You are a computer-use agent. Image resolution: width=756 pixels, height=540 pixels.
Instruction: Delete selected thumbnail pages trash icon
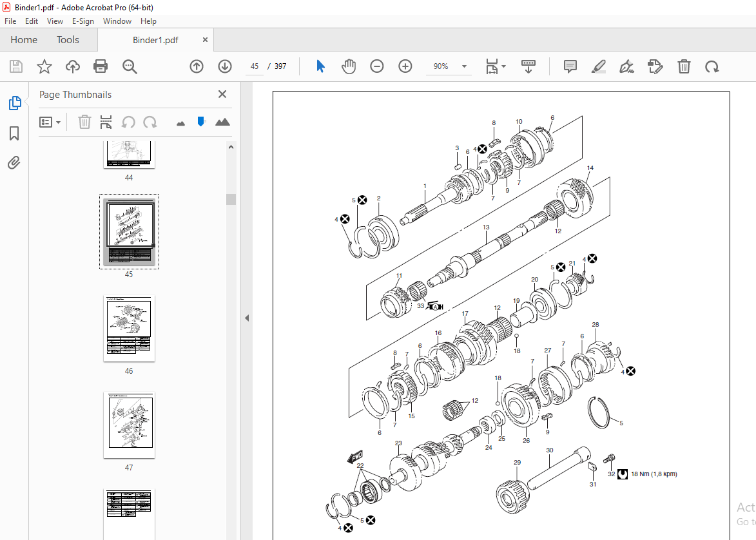[x=84, y=122]
